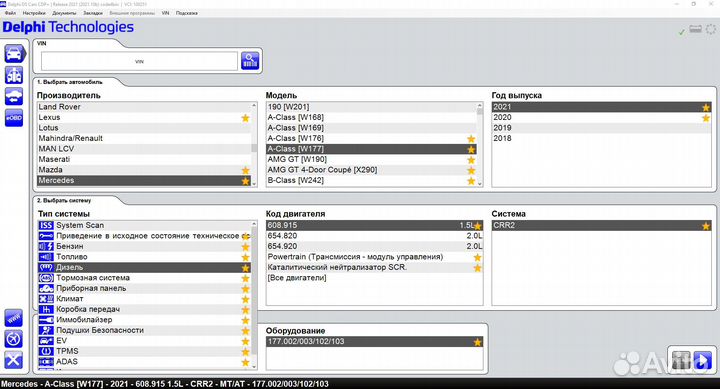
Task: Select Lotus manufacturer
Action: (x=144, y=128)
